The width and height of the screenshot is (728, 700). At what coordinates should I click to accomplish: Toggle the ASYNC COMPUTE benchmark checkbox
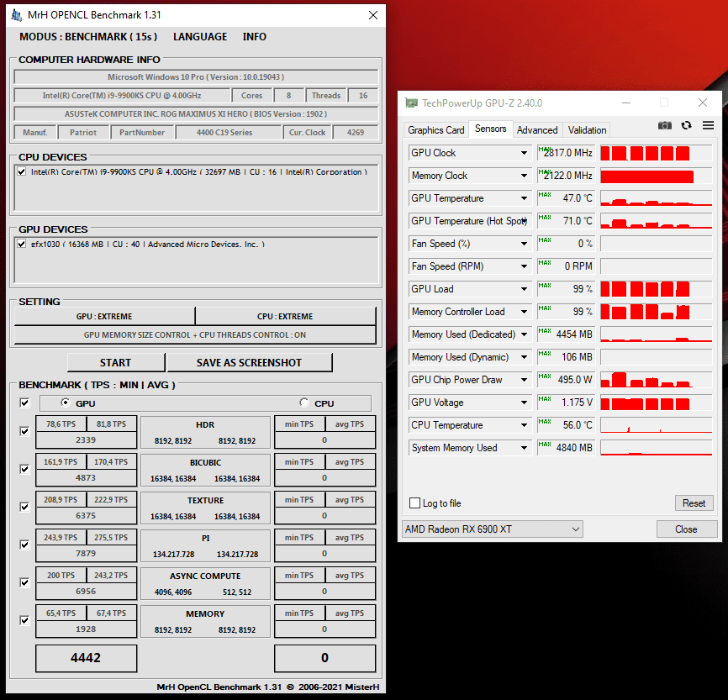click(24, 582)
